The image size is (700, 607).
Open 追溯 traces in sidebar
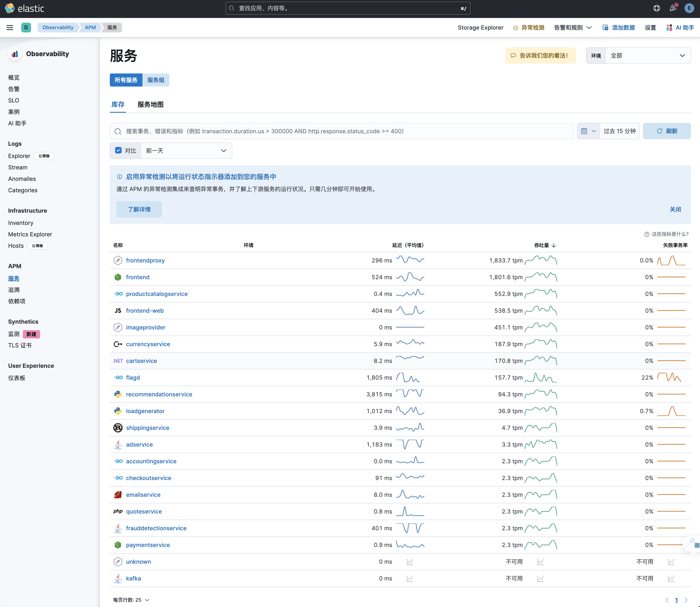click(14, 290)
